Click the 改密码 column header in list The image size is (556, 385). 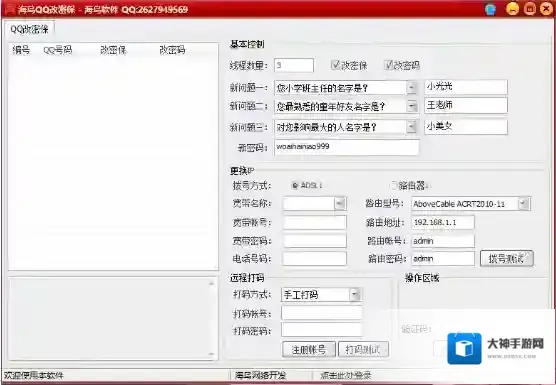coord(172,50)
